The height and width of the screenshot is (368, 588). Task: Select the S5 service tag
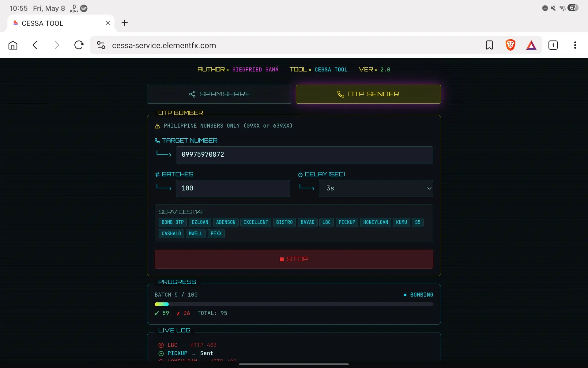pyautogui.click(x=418, y=222)
